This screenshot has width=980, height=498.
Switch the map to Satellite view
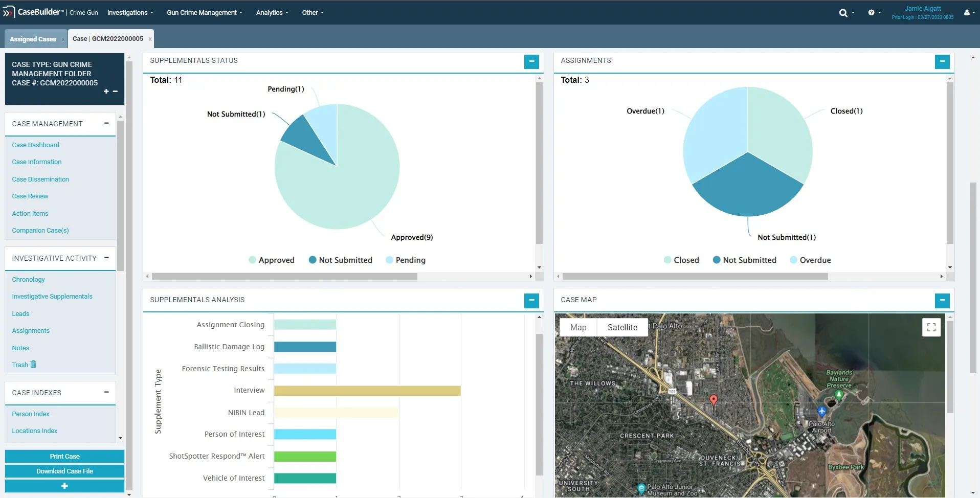(622, 327)
